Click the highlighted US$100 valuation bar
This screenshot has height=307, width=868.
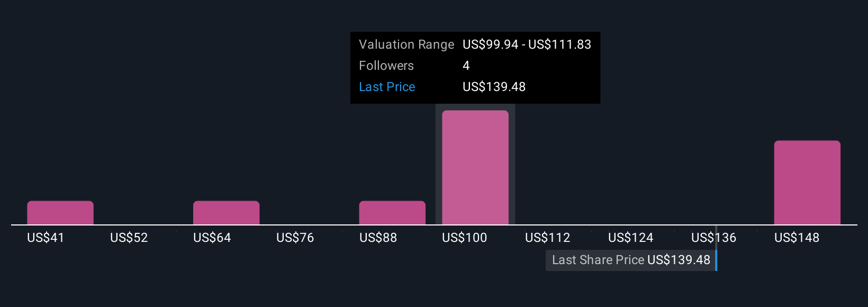475,167
